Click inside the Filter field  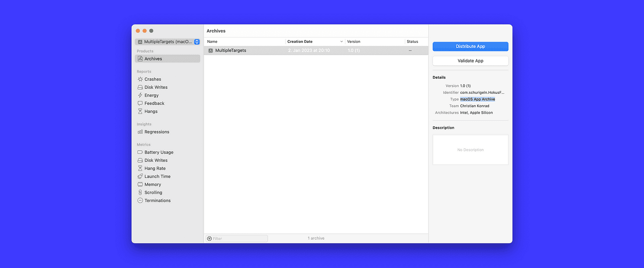[x=236, y=238]
